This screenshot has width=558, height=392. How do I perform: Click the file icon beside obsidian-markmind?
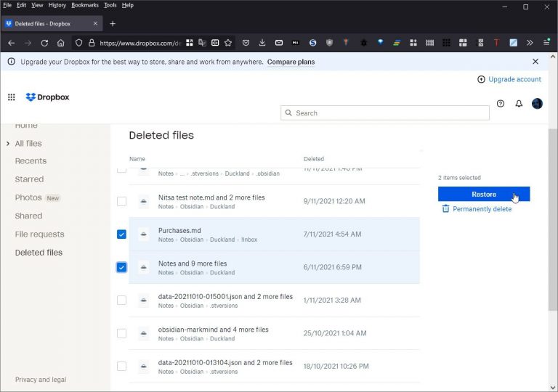[143, 333]
